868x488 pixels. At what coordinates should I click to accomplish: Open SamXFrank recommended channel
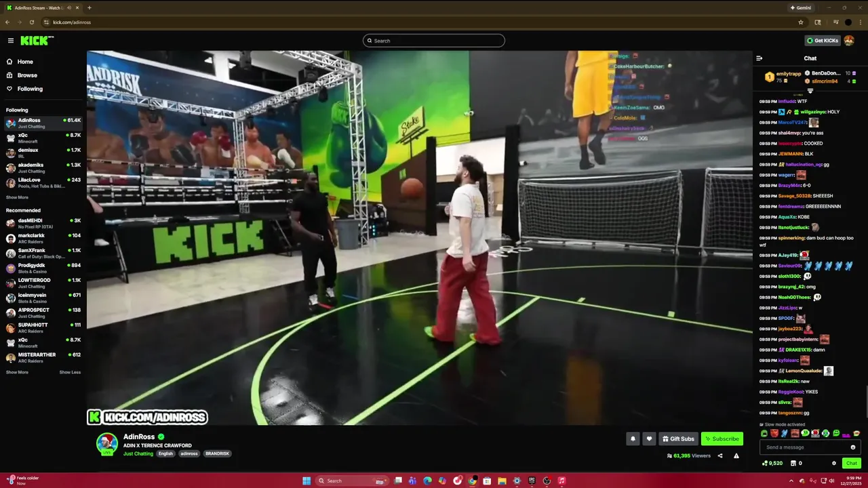43,253
